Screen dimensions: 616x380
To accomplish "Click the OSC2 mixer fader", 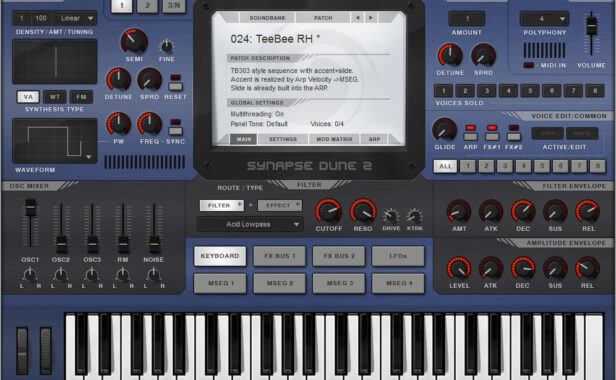I will [61, 244].
